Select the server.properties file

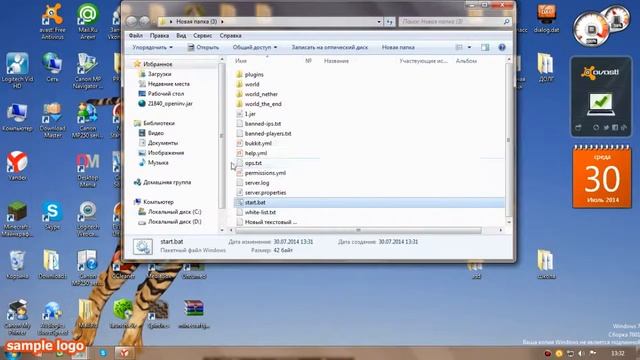click(265, 192)
